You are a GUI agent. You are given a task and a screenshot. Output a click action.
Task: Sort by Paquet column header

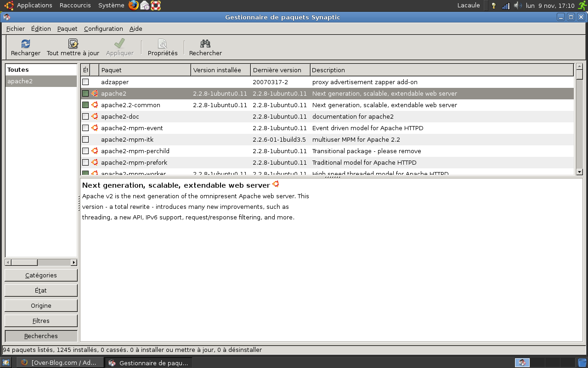[145, 70]
